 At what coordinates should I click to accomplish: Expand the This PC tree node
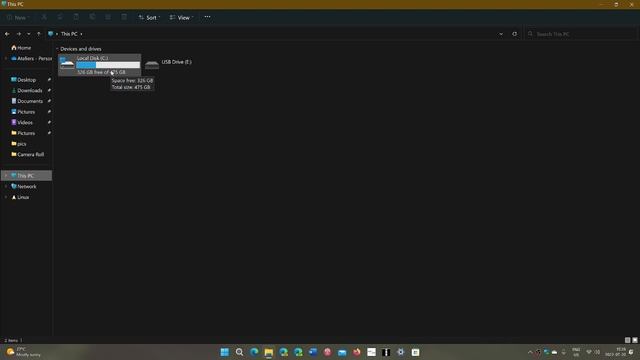point(6,176)
